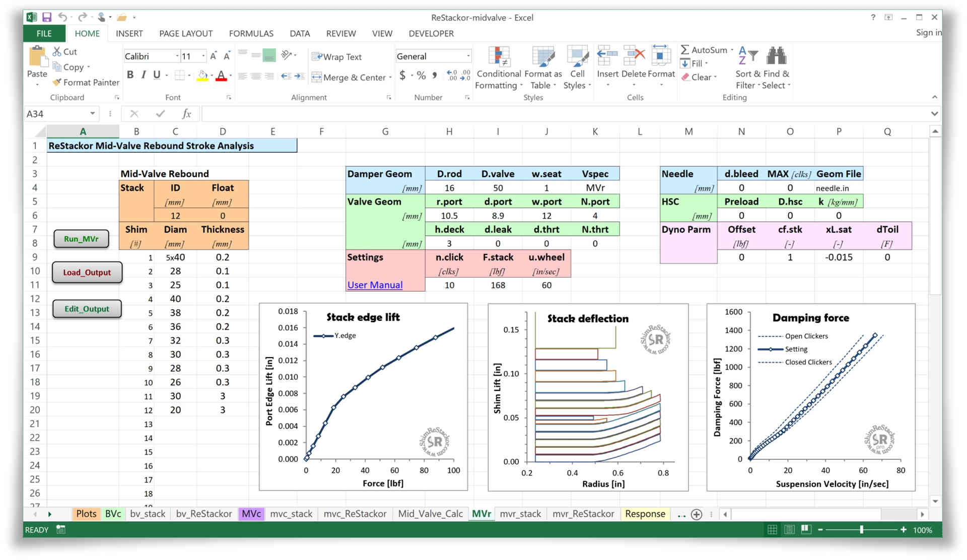Apply the red font color A
Screen dimensions: 967x560
pyautogui.click(x=221, y=76)
